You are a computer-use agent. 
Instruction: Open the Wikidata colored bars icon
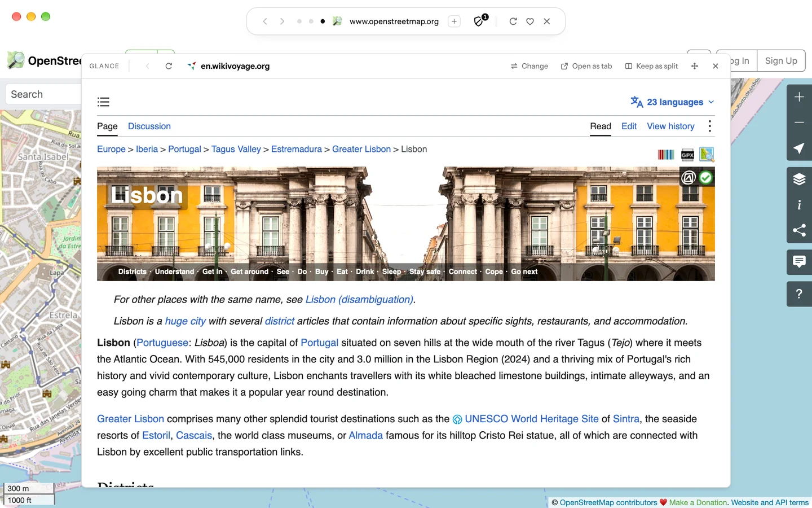coord(666,155)
